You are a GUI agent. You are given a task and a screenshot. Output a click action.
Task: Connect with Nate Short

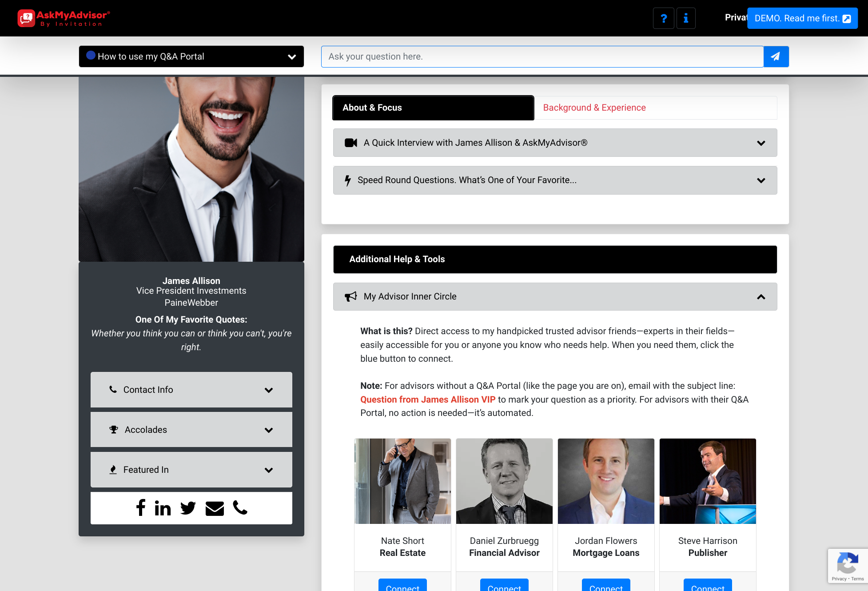coord(402,586)
